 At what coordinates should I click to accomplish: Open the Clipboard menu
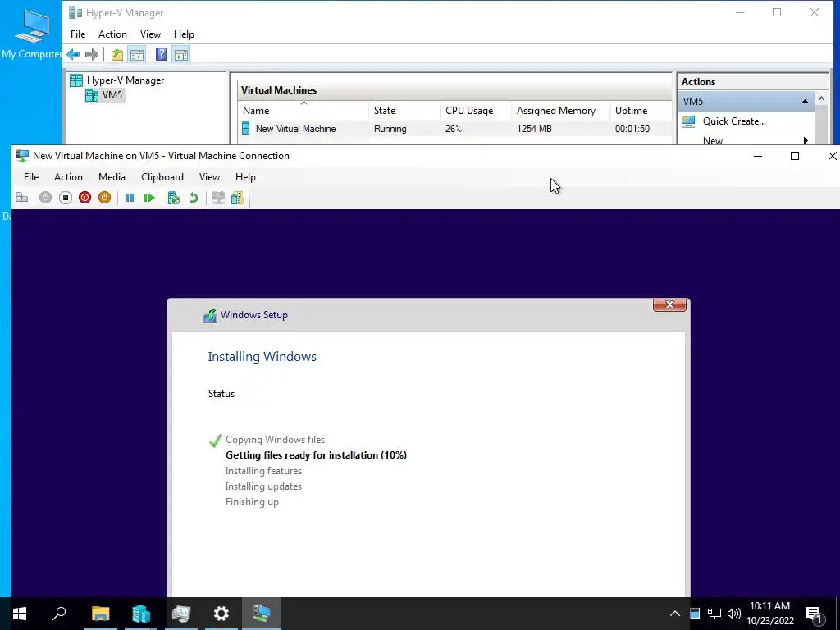(x=162, y=177)
